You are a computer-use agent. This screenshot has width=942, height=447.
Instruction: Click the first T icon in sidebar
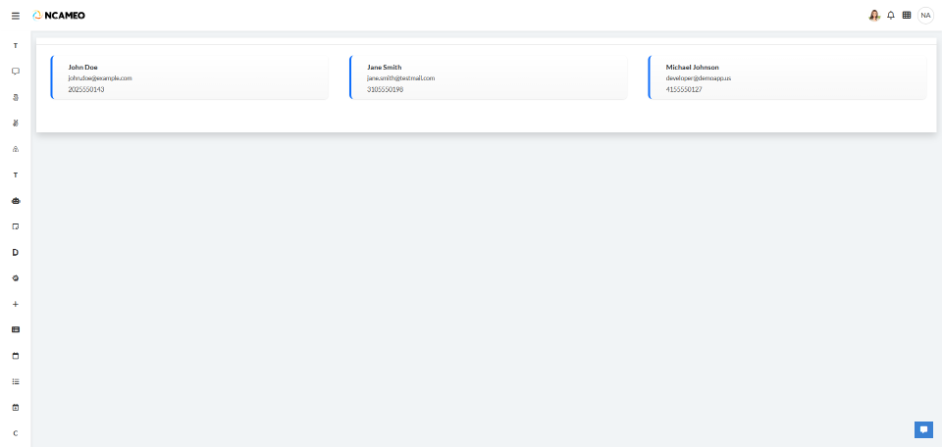[15, 46]
